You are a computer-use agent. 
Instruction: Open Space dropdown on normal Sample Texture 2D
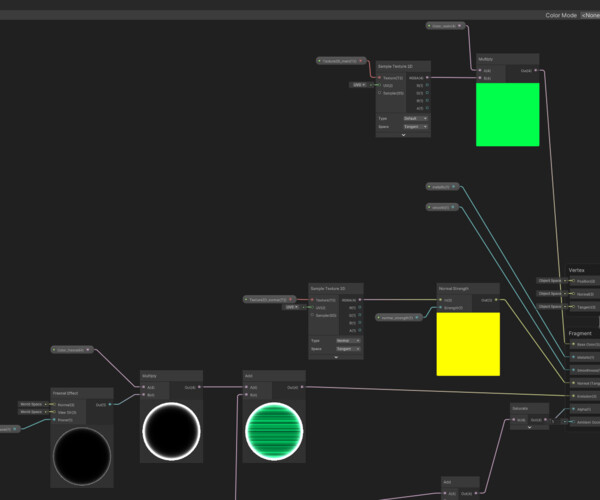348,349
